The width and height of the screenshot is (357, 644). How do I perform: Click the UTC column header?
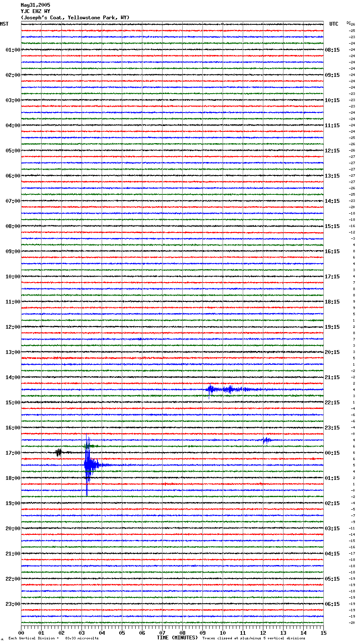(x=334, y=24)
